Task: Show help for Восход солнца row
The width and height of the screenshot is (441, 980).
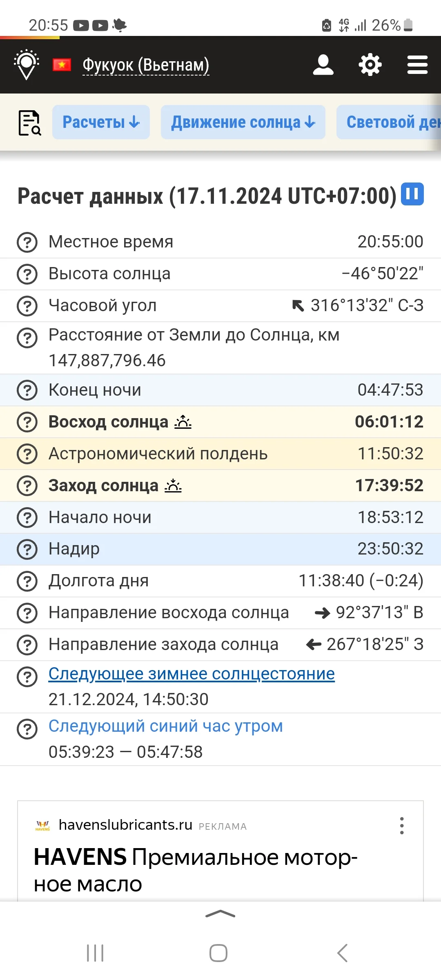Action: (x=27, y=422)
